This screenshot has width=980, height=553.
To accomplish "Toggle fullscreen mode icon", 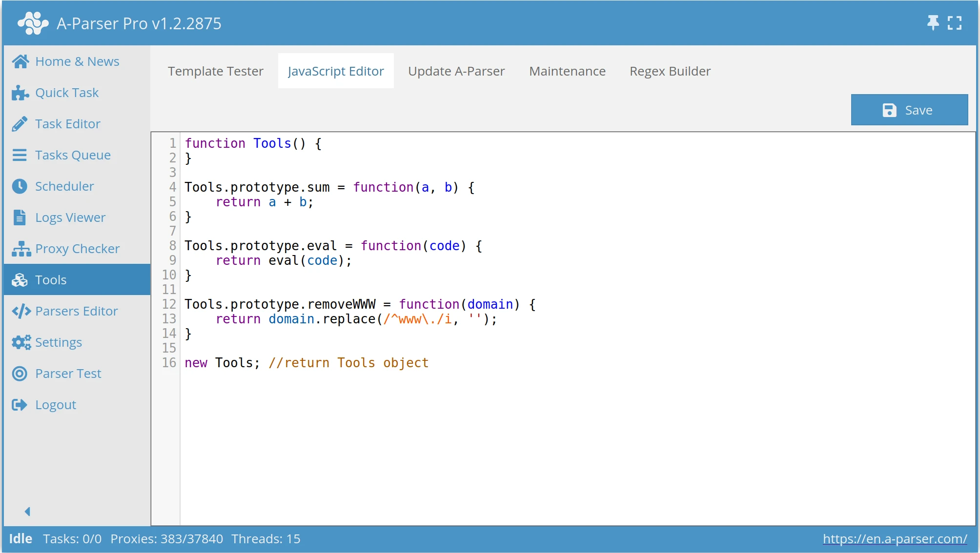I will coord(955,23).
